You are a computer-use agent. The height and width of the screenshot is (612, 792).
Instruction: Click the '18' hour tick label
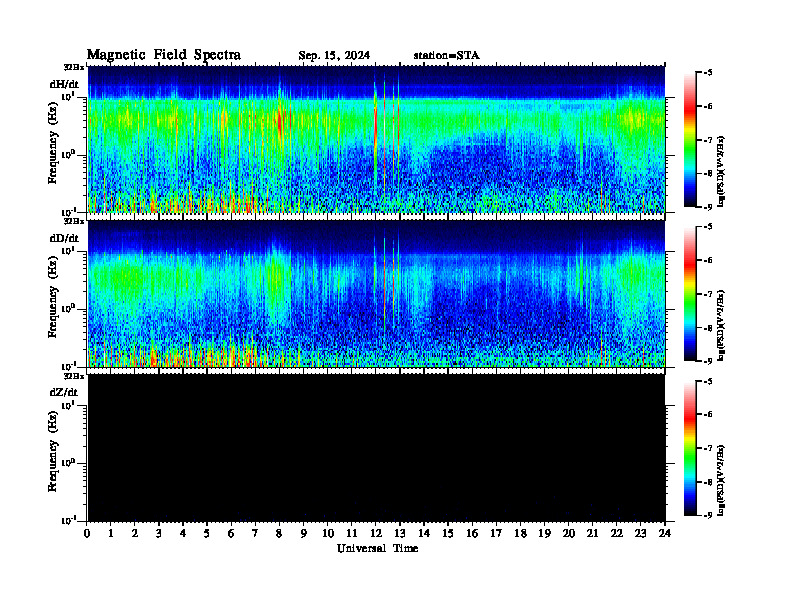coord(520,534)
